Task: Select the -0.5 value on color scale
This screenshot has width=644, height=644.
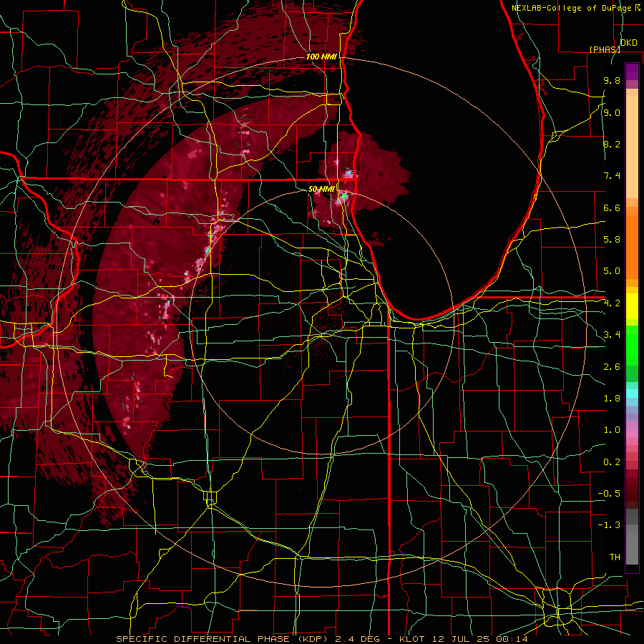Action: pos(609,494)
